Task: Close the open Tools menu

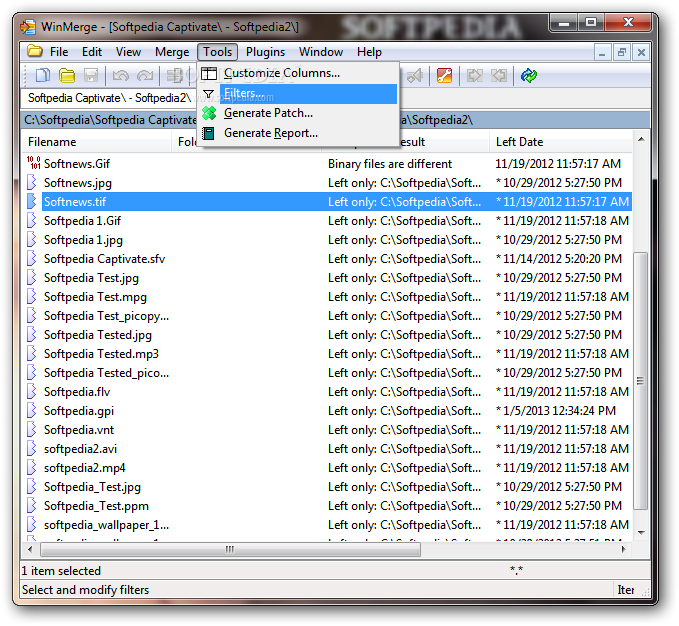Action: [217, 52]
